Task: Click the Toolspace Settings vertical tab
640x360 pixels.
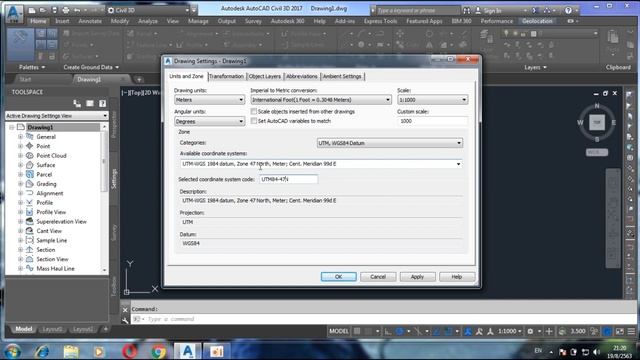Action: coord(114,178)
